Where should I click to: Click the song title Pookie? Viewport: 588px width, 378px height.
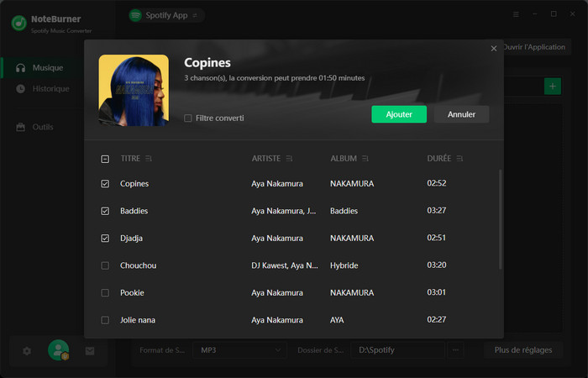[132, 293]
